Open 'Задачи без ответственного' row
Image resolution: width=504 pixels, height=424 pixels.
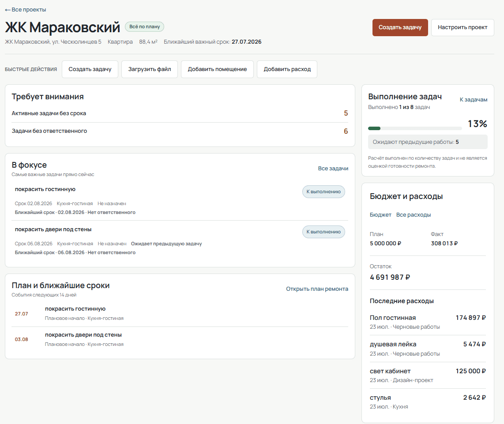point(180,131)
